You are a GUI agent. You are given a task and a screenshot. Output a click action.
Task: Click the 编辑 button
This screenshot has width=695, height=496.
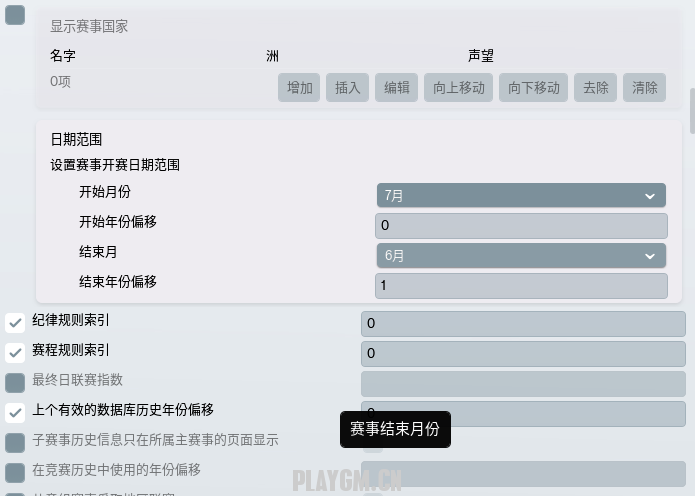[x=396, y=88]
